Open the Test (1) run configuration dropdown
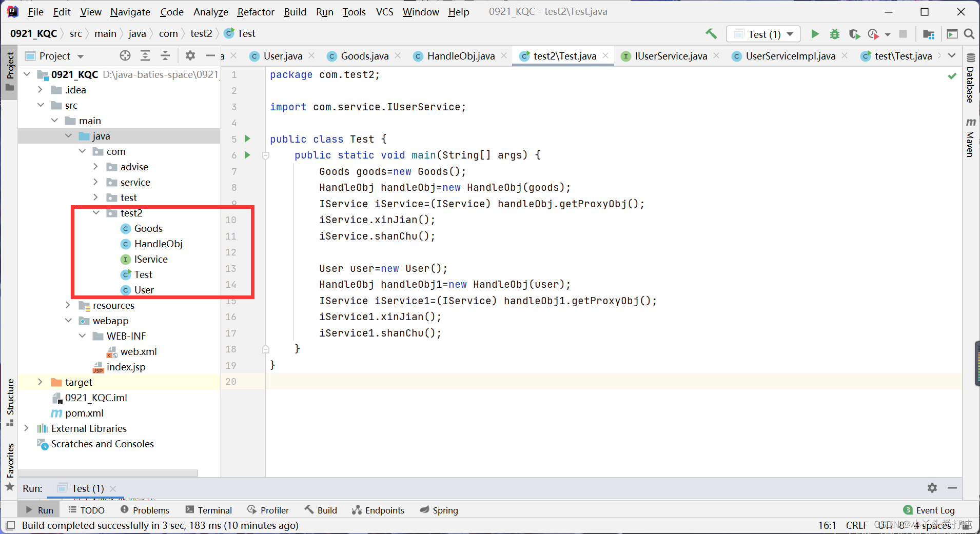 point(763,34)
